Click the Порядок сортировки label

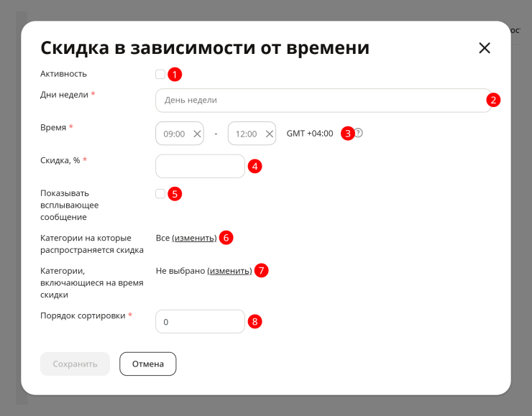(x=83, y=315)
